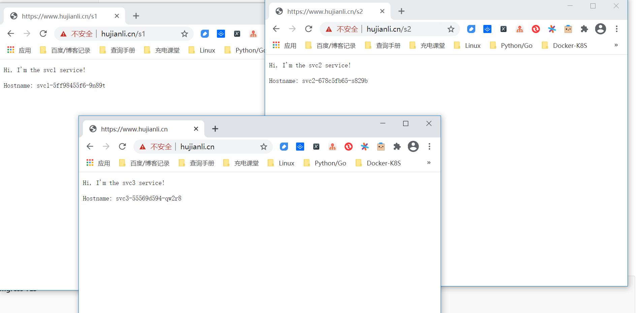Open Extensions puzzle icon in front window

(x=397, y=147)
